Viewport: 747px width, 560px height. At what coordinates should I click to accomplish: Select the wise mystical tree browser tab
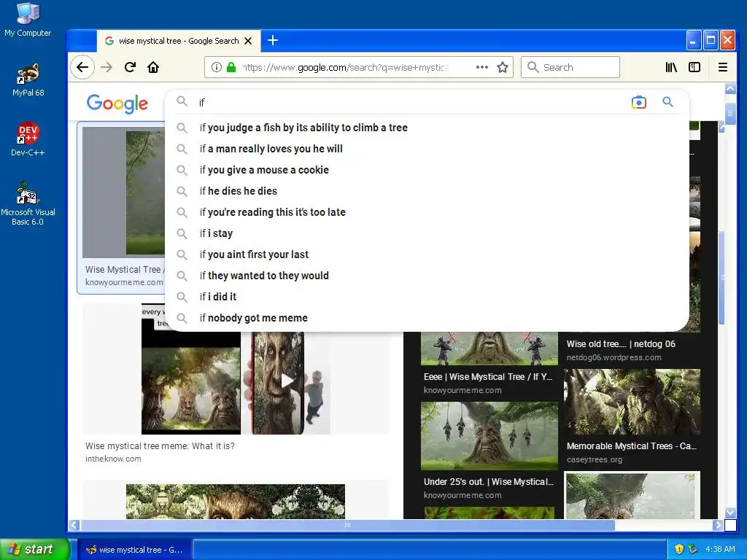[179, 41]
